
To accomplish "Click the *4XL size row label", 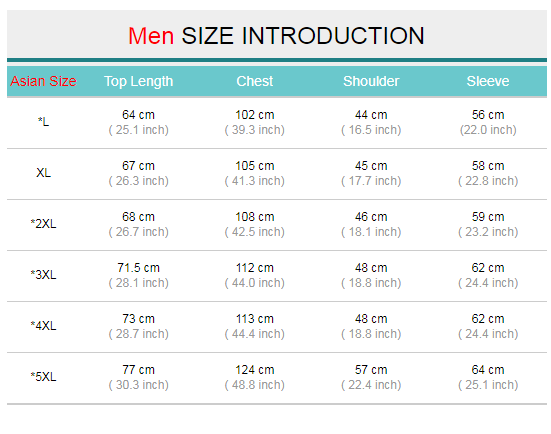I will tap(43, 325).
